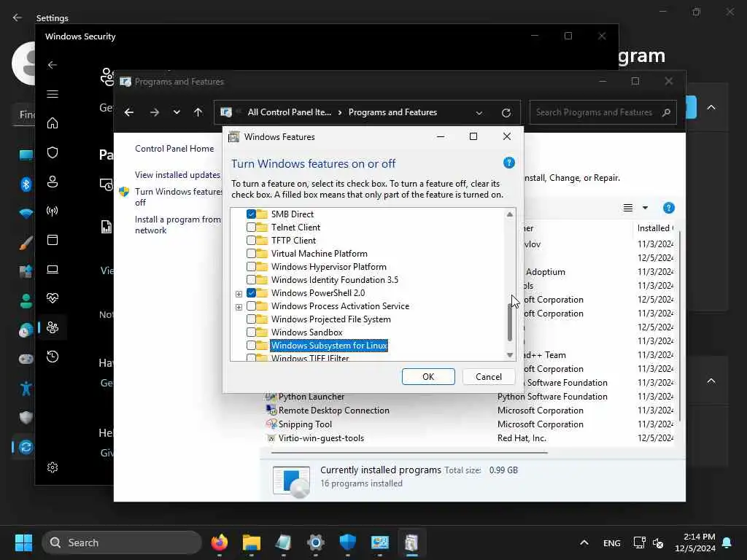Check Windows Projected File System box
747x560 pixels.
point(251,319)
